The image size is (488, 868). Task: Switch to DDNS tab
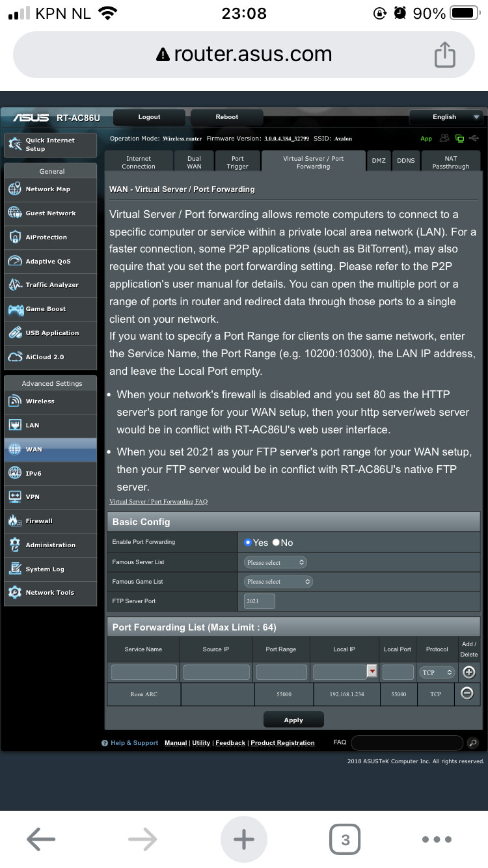point(405,160)
